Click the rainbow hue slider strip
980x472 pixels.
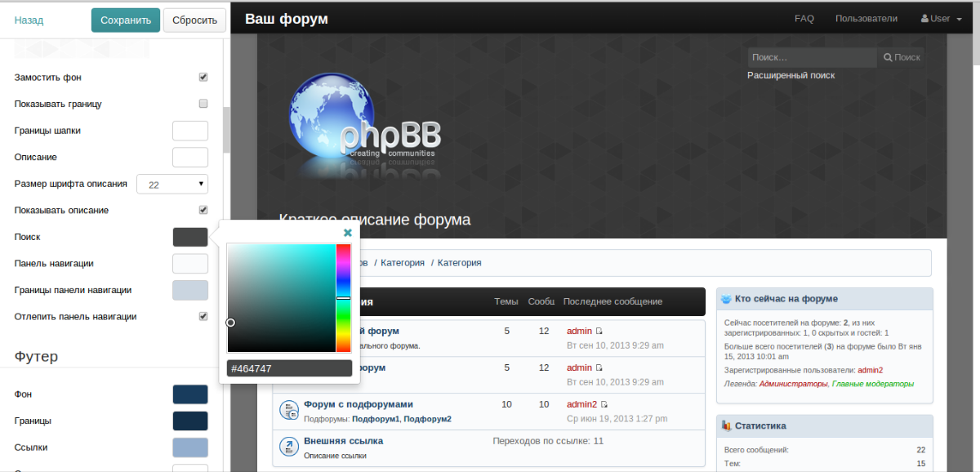tap(343, 298)
